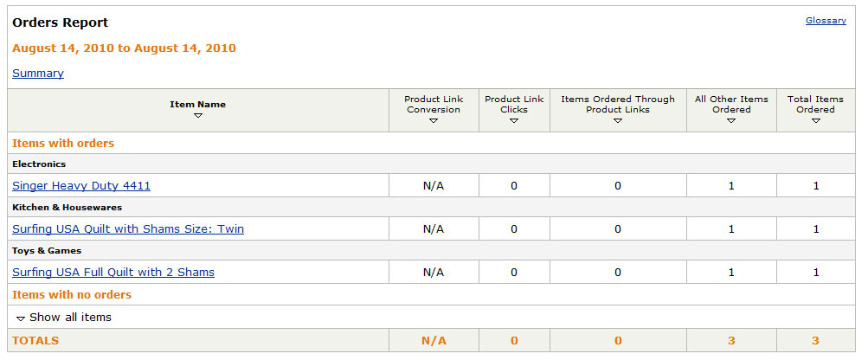This screenshot has width=868, height=360.
Task: Open Singer Heavy Duty 4411 product link
Action: click(x=81, y=185)
